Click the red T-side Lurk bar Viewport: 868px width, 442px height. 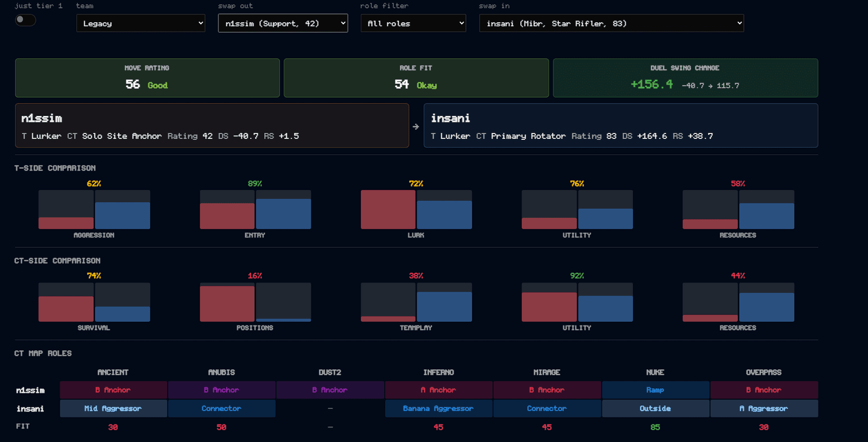tap(388, 209)
